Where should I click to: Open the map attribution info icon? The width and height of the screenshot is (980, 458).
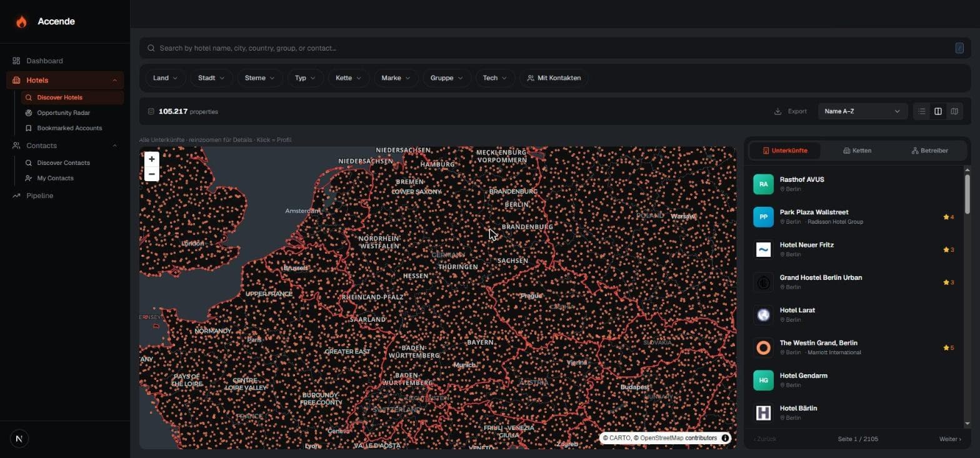pos(725,438)
